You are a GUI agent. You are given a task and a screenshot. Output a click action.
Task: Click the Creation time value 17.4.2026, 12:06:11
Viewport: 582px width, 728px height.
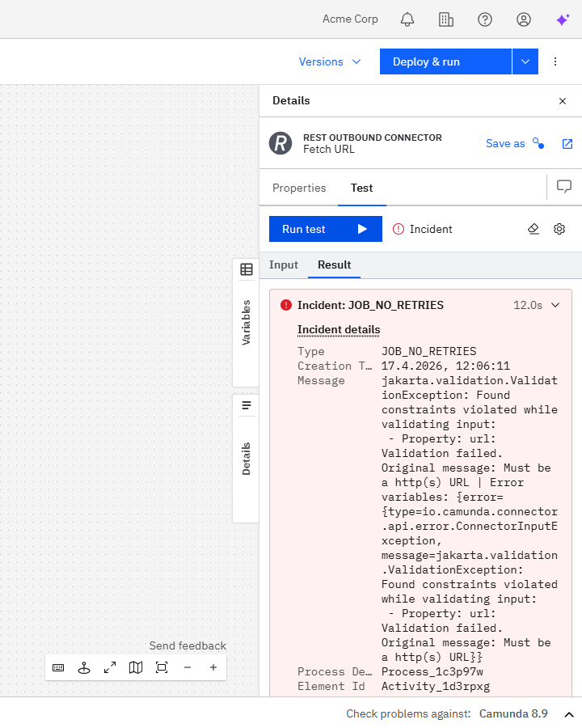click(445, 366)
